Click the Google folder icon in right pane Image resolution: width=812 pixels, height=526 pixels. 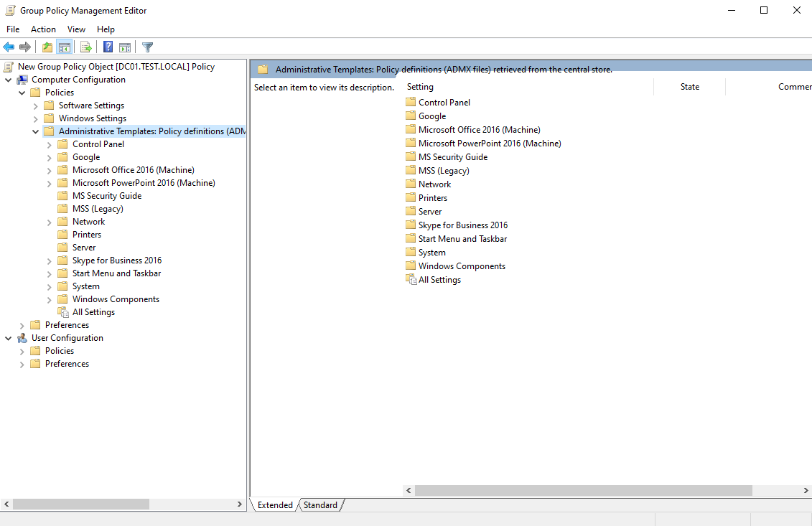[x=411, y=116]
